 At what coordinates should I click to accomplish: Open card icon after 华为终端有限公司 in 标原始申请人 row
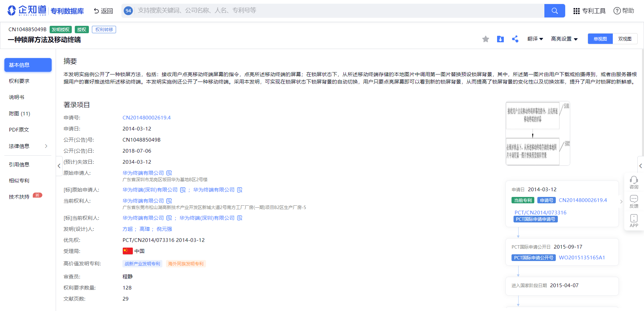tap(239, 190)
